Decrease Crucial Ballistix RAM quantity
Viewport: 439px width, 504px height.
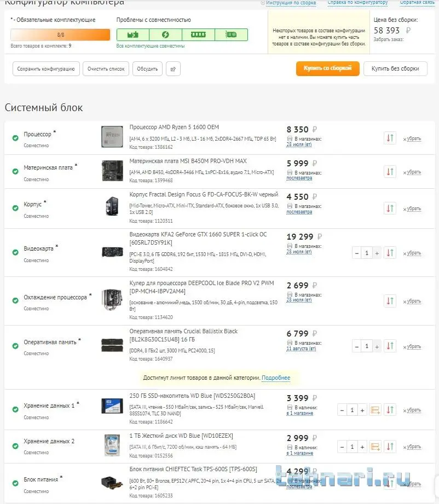357,346
